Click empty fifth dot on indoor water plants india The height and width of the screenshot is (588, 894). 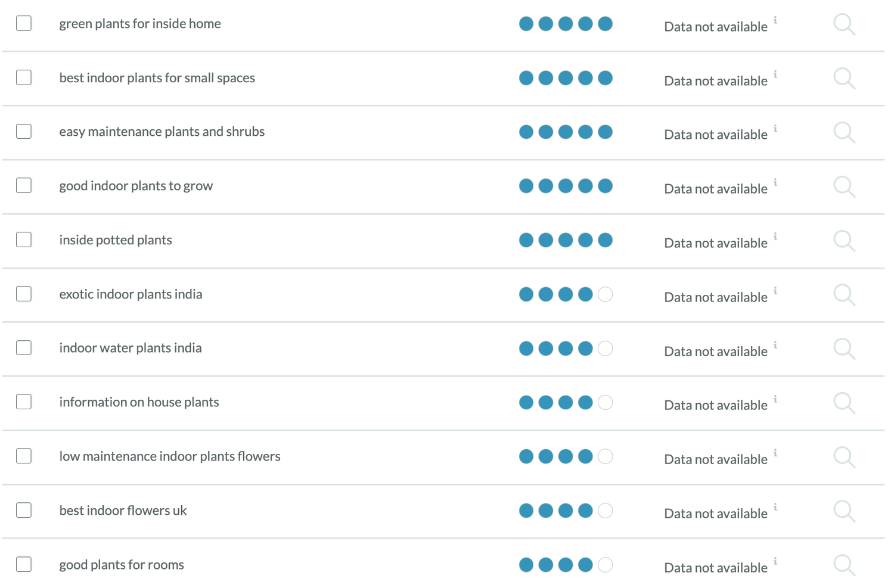pos(605,349)
